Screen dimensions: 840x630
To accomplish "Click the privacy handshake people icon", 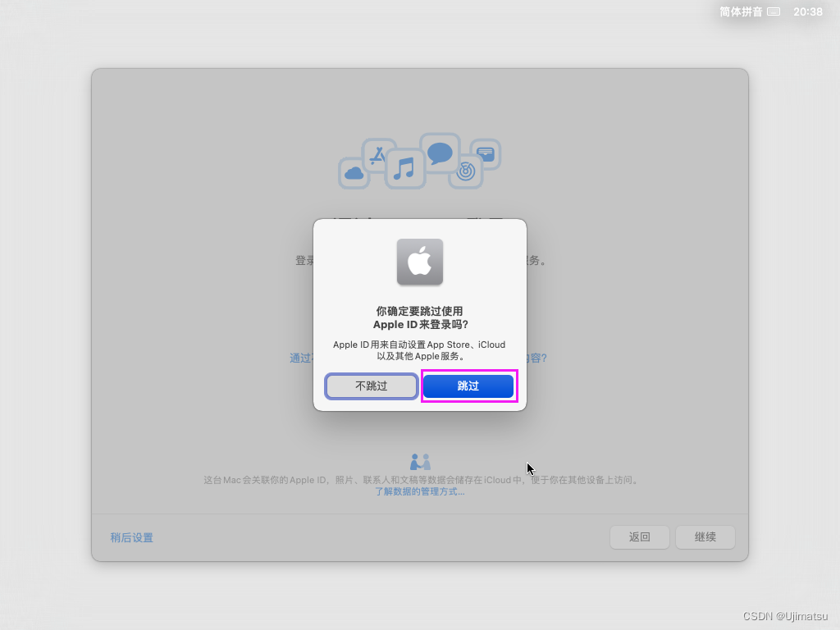I will pyautogui.click(x=420, y=462).
